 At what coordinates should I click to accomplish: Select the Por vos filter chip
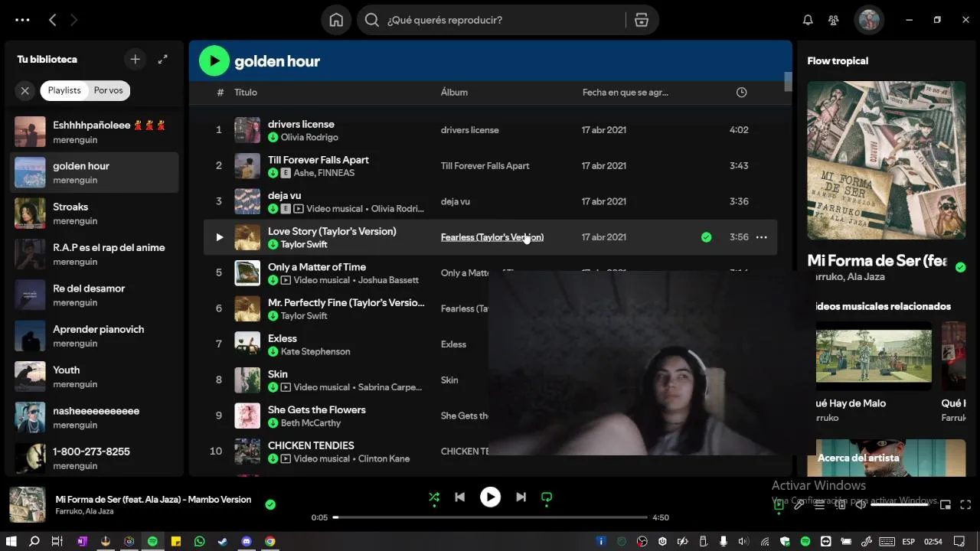point(109,90)
